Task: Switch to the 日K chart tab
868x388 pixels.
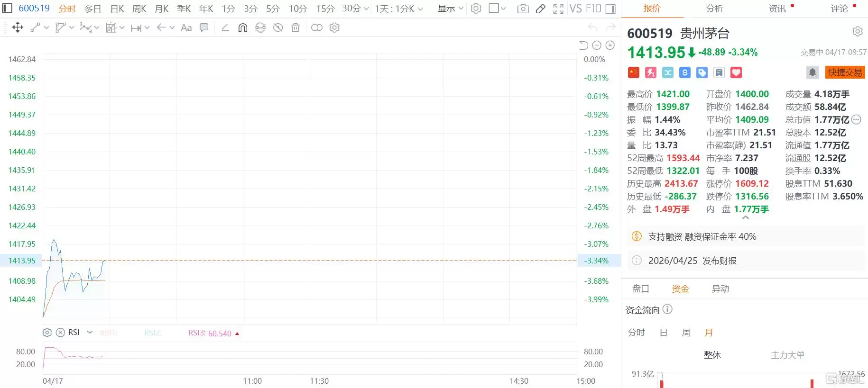Action: click(117, 9)
